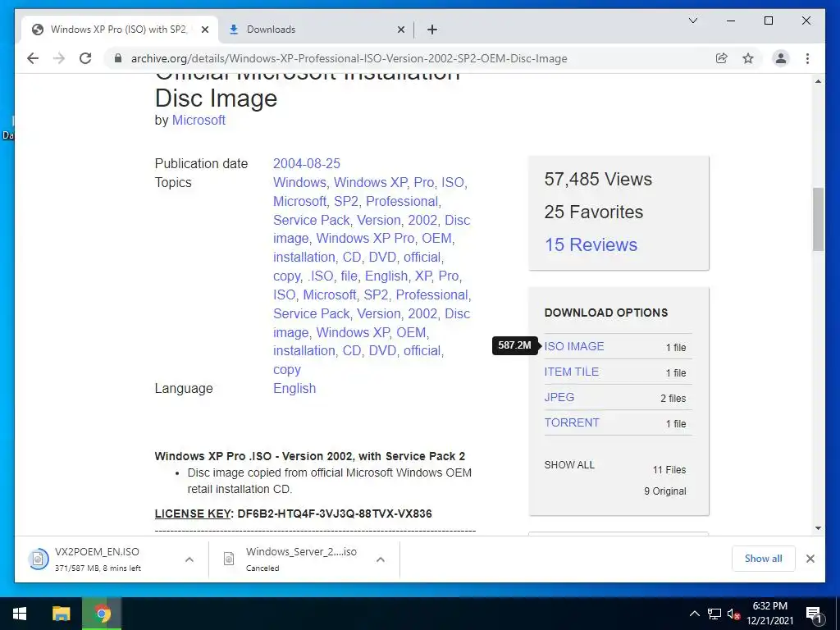Click the muted volume tray icon
This screenshot has height=630, width=840.
tap(734, 614)
